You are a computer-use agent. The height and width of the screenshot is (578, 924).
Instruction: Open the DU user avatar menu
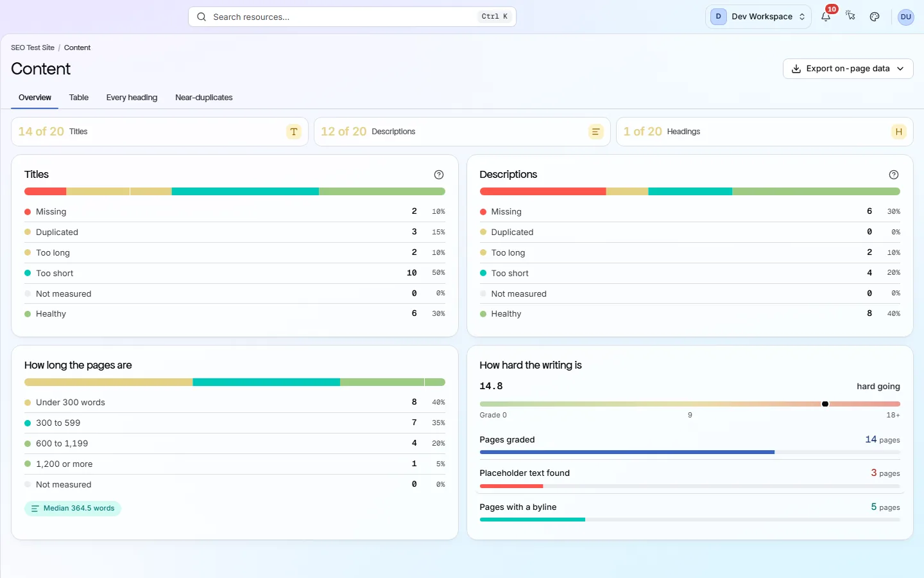point(905,17)
